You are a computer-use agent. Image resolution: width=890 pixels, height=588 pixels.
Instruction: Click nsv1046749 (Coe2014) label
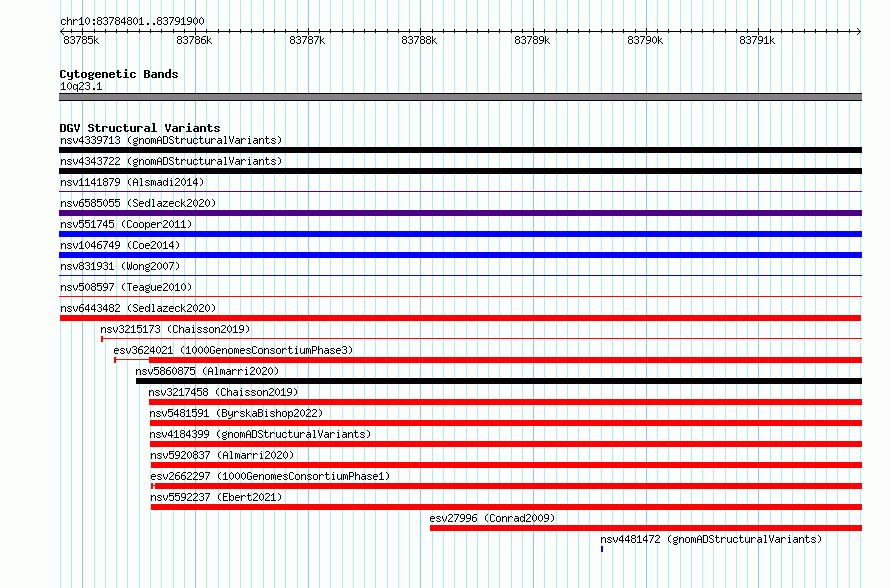coord(120,245)
